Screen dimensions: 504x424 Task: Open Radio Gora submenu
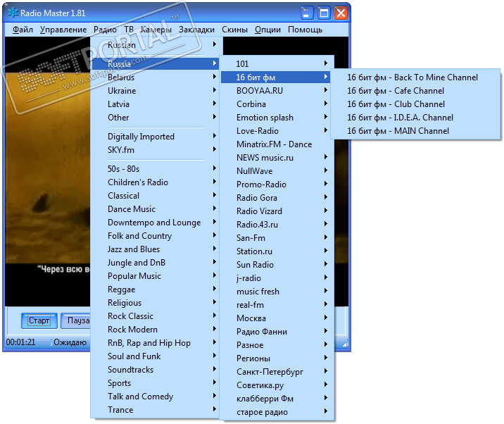(x=277, y=198)
